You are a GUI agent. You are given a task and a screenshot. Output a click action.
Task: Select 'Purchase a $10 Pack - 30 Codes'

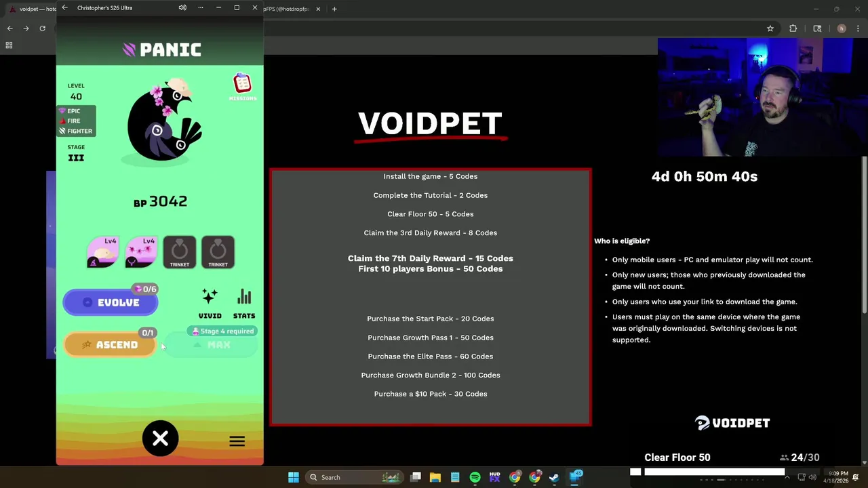[431, 394]
